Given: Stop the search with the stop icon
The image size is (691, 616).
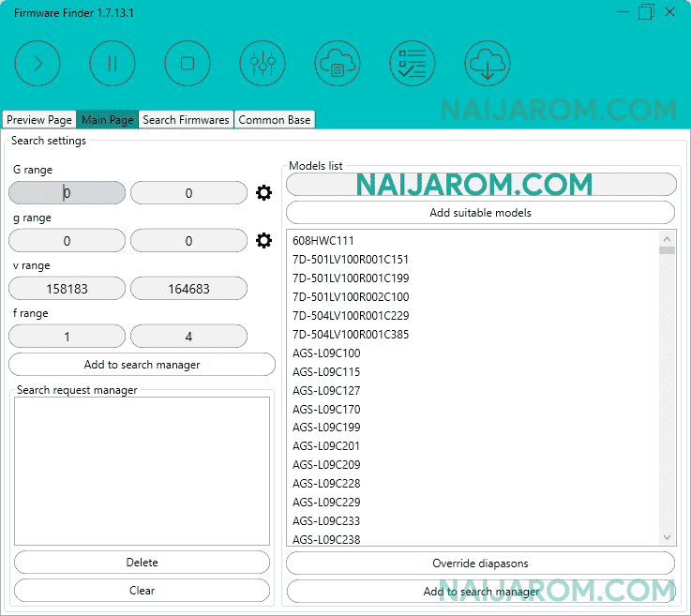Looking at the screenshot, I should coord(188,64).
